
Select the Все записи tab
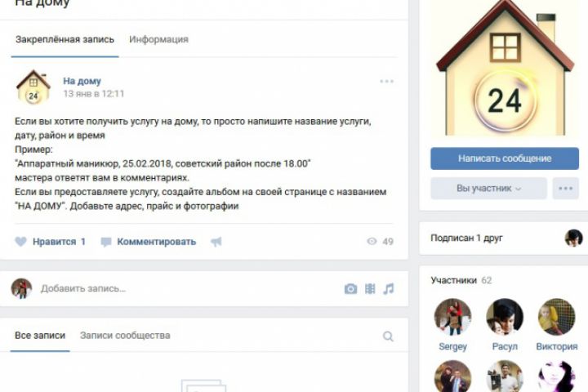click(x=40, y=336)
